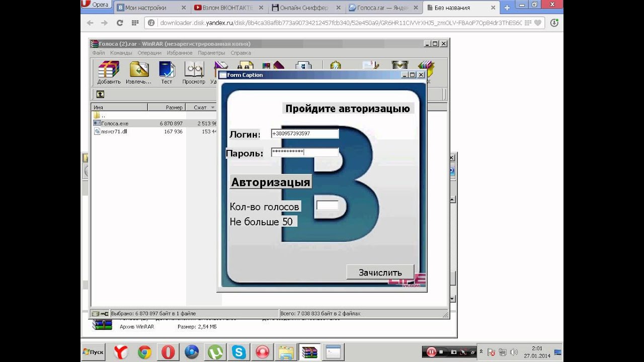644x362 pixels.
Task: Click the 'Зачислить' button
Action: [380, 272]
